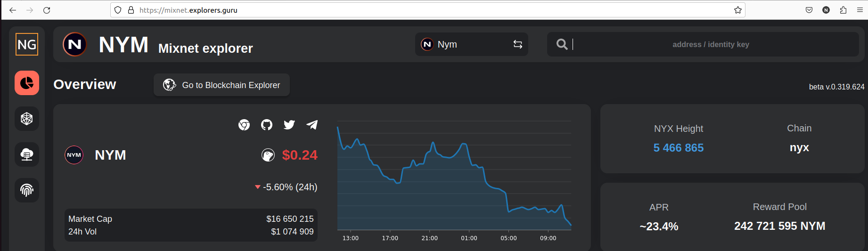This screenshot has width=868, height=251.
Task: Click the NYX Height value 5 466 865
Action: (678, 148)
